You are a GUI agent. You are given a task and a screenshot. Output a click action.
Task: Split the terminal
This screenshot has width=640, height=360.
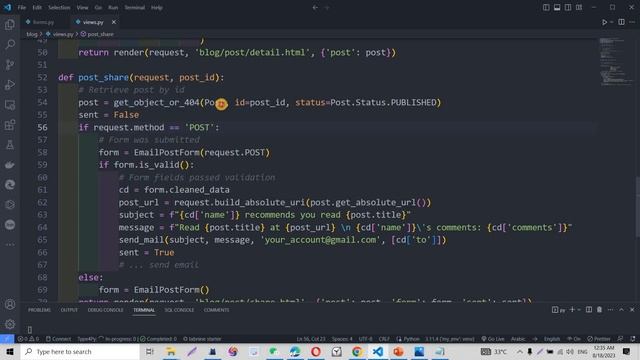tap(589, 310)
